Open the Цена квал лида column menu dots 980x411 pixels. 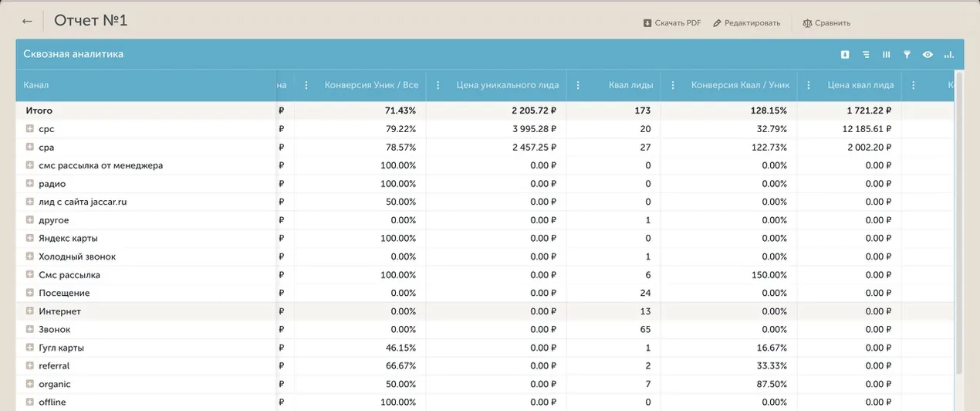(x=809, y=86)
